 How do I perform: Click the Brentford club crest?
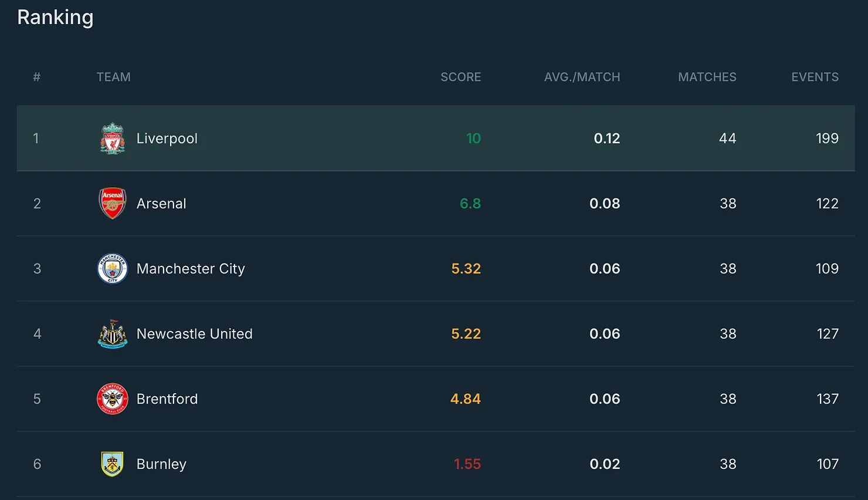point(113,399)
